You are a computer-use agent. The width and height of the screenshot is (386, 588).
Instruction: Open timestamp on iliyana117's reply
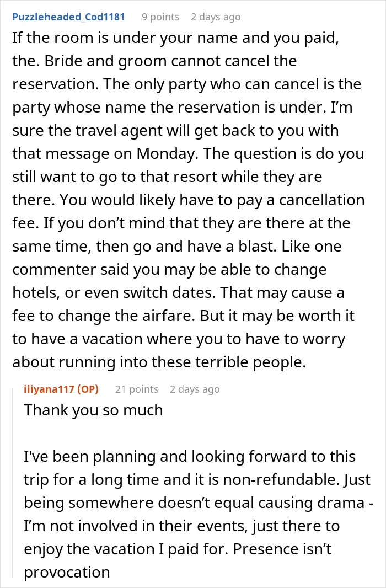point(195,389)
